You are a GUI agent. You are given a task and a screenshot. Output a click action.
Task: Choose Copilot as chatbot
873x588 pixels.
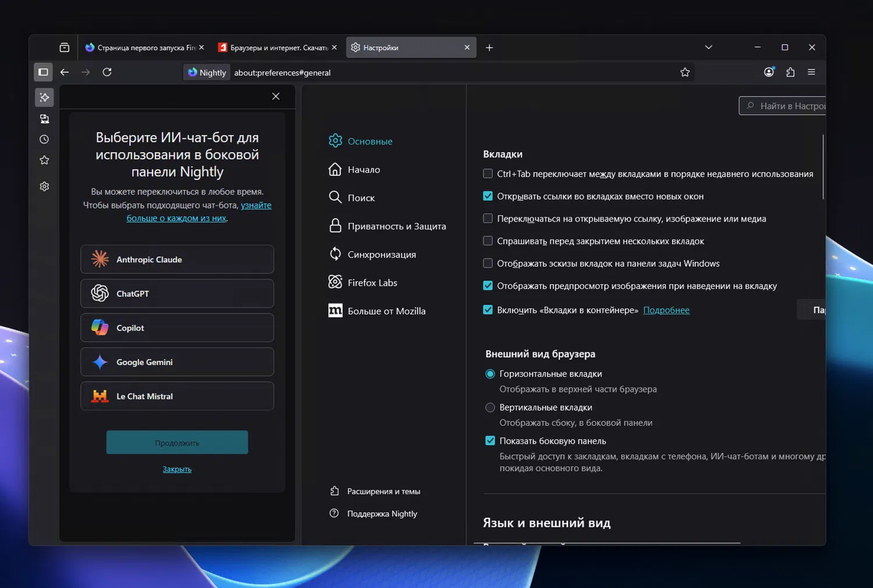(177, 328)
